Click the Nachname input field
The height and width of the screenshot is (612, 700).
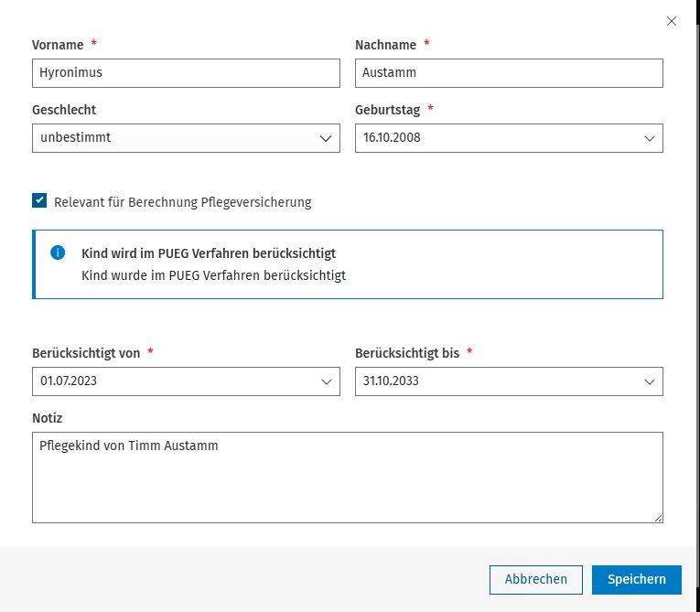click(509, 73)
